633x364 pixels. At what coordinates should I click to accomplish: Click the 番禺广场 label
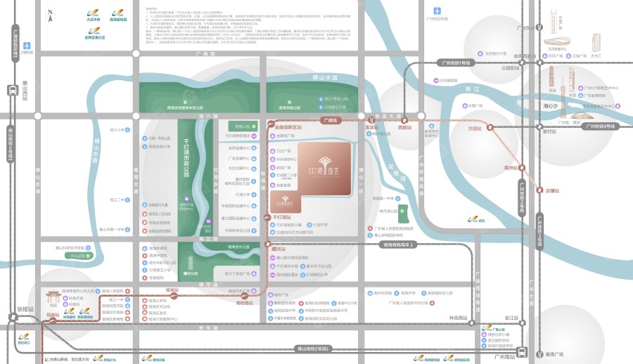pyautogui.click(x=554, y=354)
